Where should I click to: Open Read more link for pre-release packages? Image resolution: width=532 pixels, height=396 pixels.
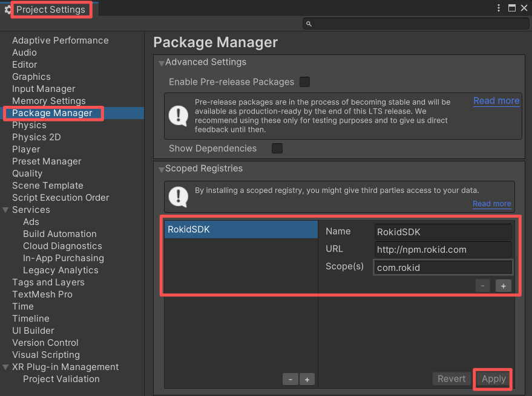pos(496,101)
